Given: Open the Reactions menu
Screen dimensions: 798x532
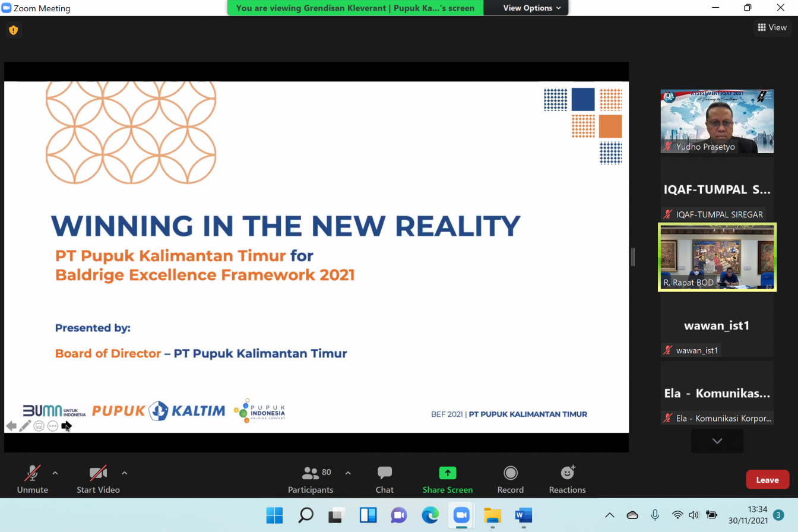Looking at the screenshot, I should pos(567,479).
